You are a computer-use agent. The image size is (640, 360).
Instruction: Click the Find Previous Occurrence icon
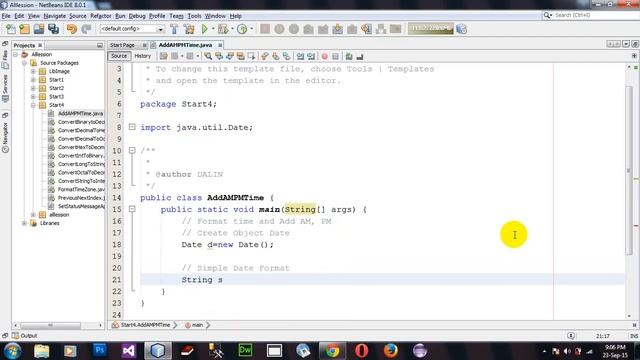point(219,56)
